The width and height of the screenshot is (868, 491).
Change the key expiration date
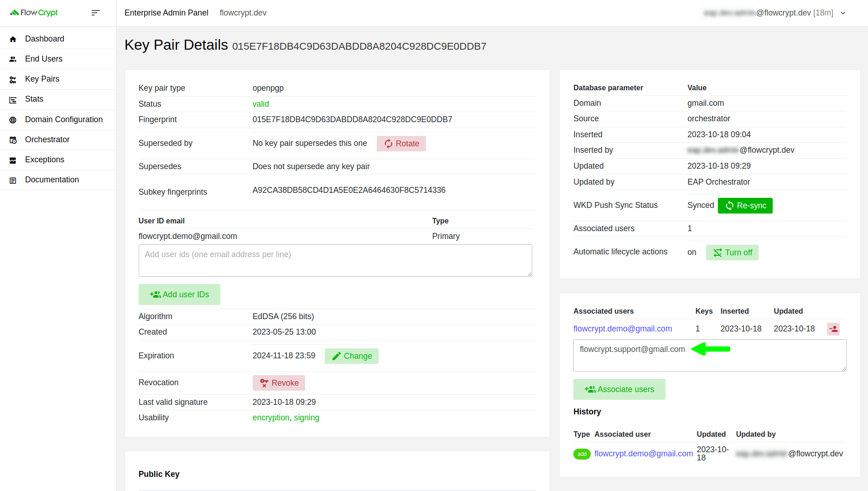tap(351, 356)
